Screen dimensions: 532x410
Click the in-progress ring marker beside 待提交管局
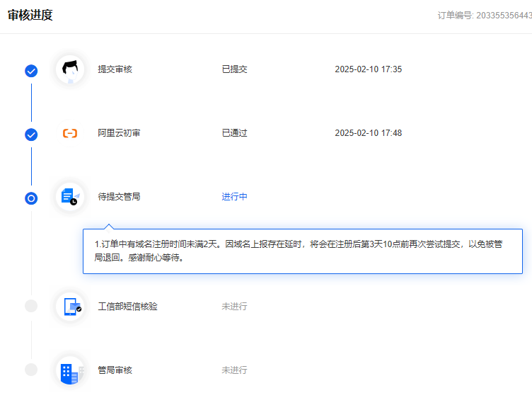tap(31, 198)
